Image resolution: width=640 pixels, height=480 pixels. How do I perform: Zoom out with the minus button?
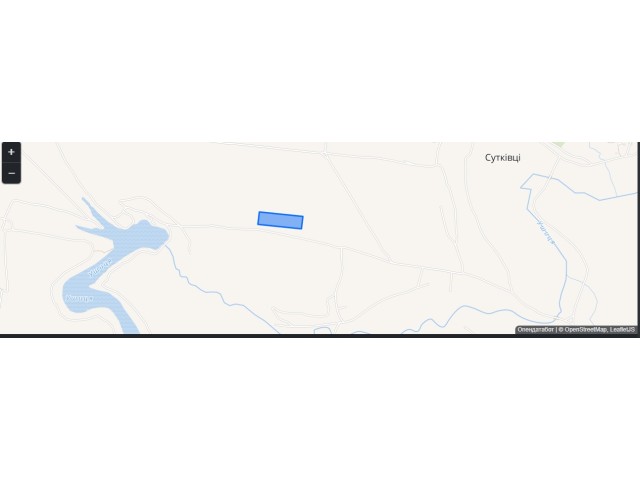[x=11, y=173]
